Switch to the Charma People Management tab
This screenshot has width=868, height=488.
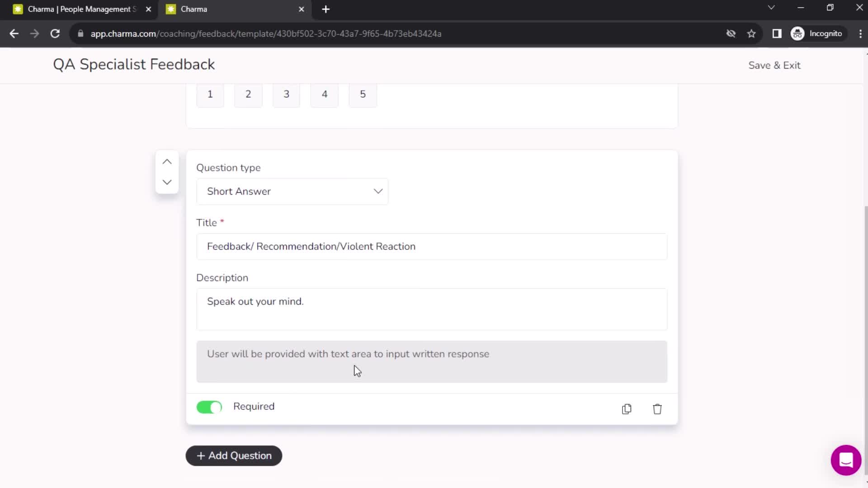[82, 9]
